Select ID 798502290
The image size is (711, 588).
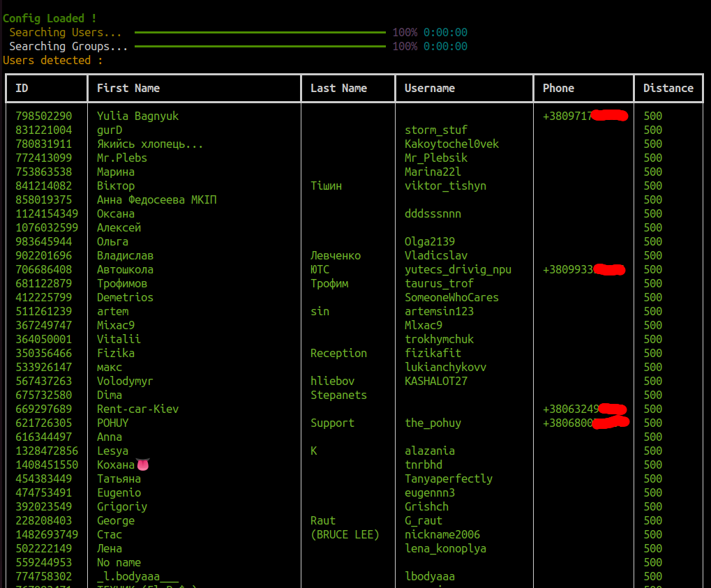43,116
